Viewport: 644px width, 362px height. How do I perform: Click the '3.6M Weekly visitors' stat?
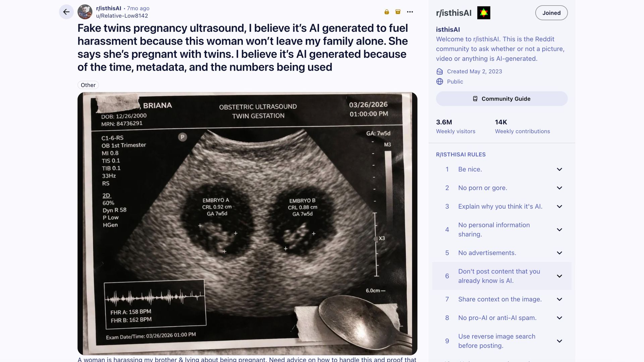455,126
